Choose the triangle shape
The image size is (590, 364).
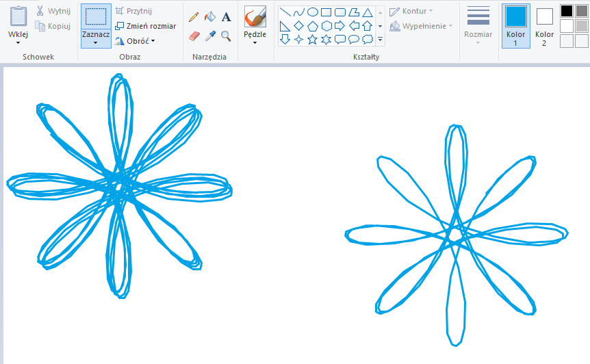click(368, 12)
